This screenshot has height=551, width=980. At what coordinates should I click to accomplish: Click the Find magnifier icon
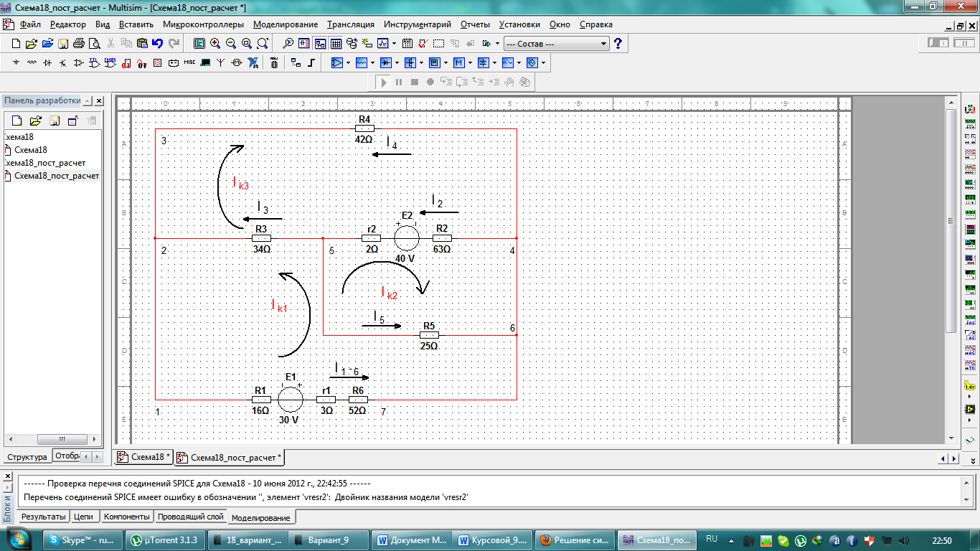[288, 43]
